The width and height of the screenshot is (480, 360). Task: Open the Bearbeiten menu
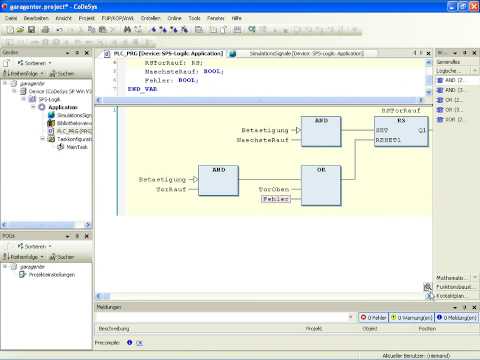(36, 18)
